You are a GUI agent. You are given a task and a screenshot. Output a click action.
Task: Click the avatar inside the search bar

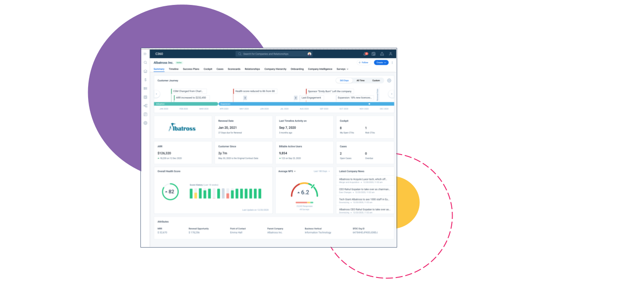tap(309, 54)
